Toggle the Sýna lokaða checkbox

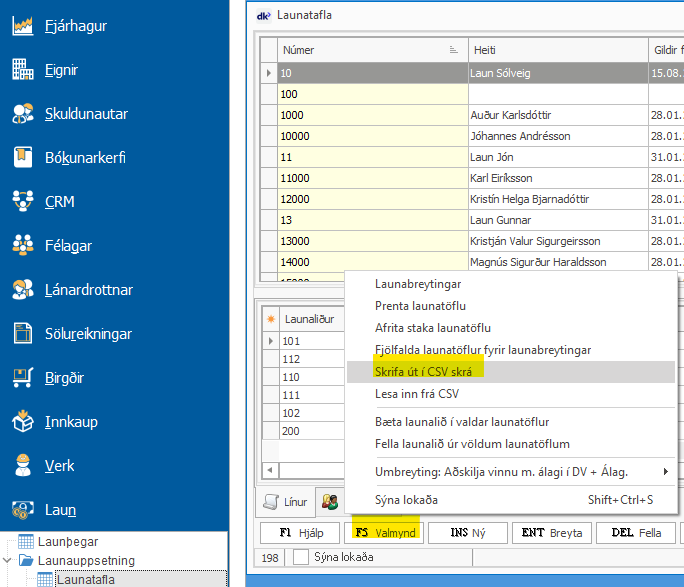301,557
